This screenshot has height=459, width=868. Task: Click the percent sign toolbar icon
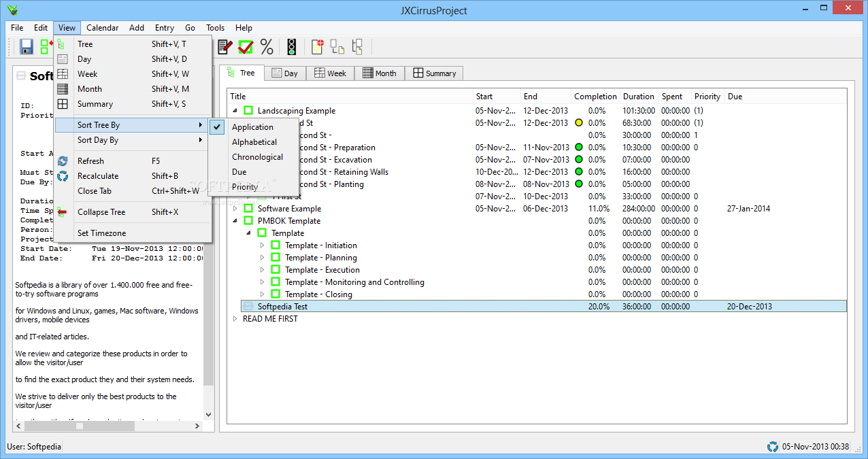267,46
